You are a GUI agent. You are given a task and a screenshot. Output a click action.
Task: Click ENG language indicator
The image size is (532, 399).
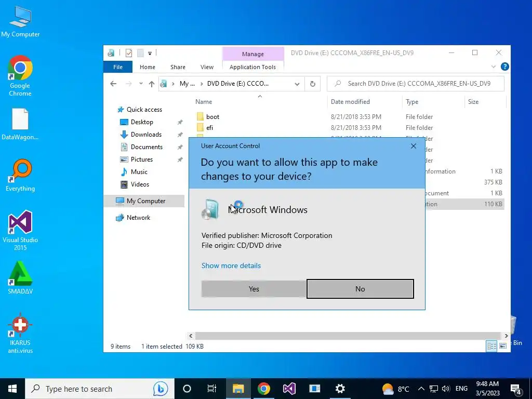coord(461,389)
